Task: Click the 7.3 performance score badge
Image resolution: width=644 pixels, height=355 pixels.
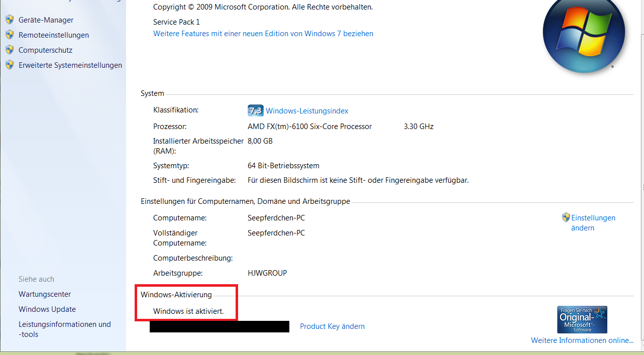Action: pyautogui.click(x=255, y=110)
